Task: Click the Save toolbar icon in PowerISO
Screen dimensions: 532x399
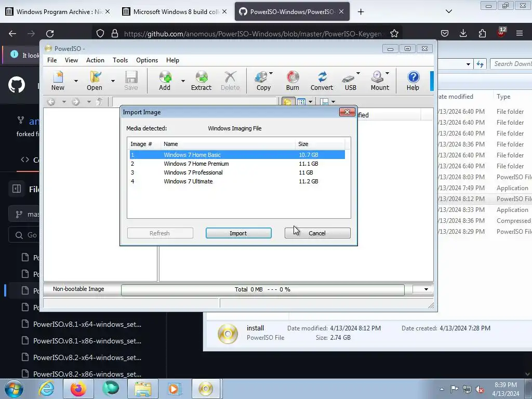Action: (x=131, y=81)
